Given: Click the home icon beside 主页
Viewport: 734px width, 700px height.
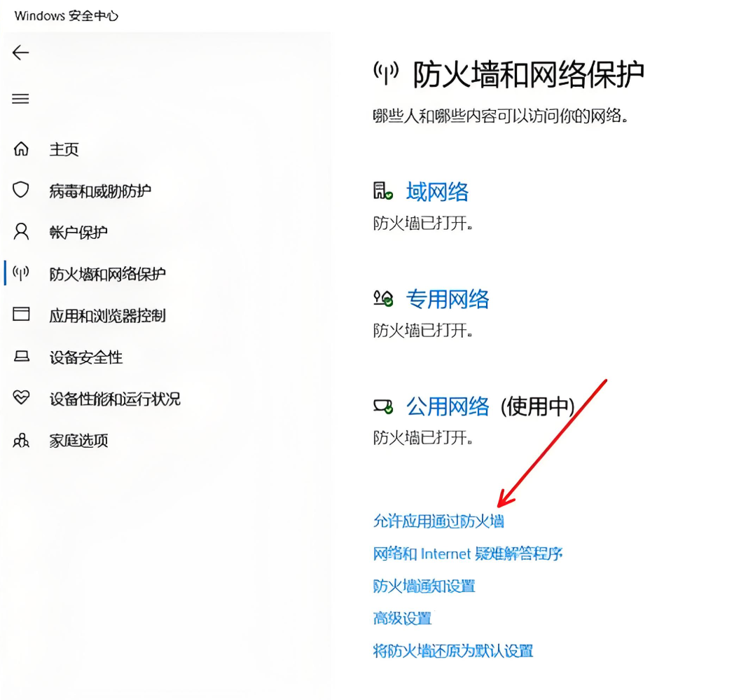Looking at the screenshot, I should [21, 149].
